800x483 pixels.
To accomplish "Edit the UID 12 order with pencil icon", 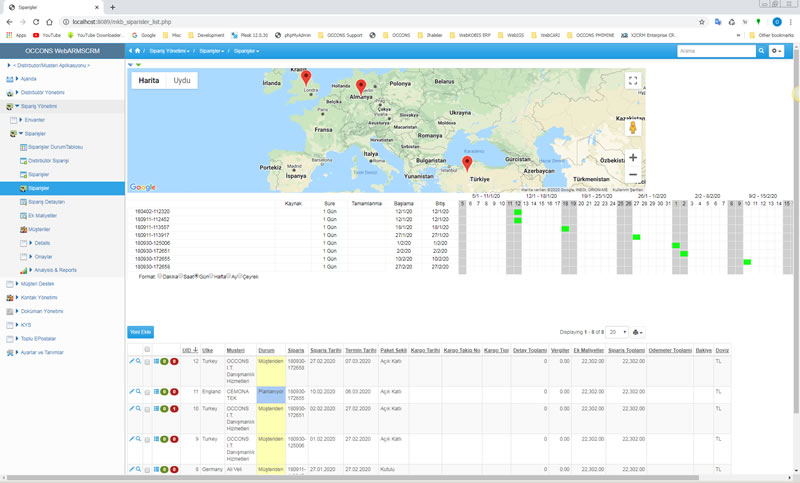I will pyautogui.click(x=132, y=361).
